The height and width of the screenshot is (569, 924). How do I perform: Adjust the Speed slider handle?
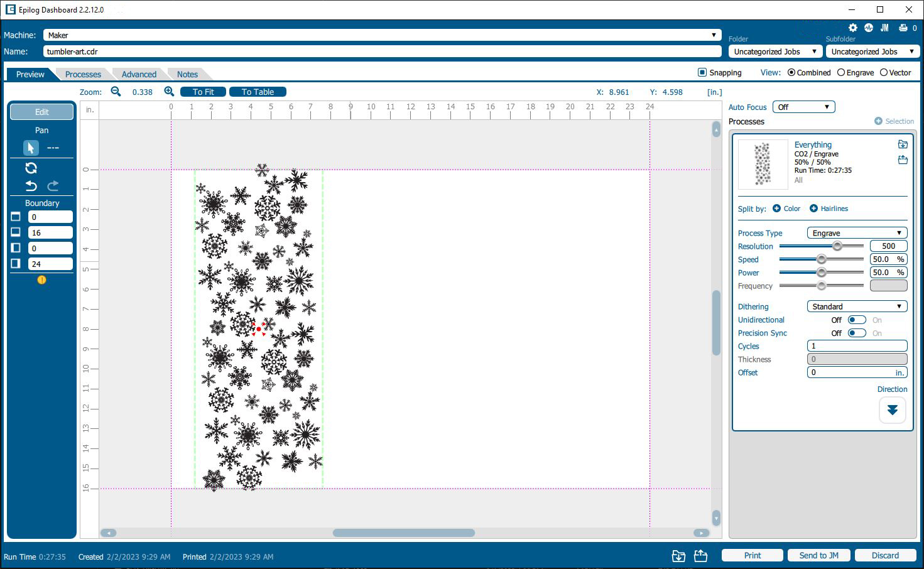point(821,259)
